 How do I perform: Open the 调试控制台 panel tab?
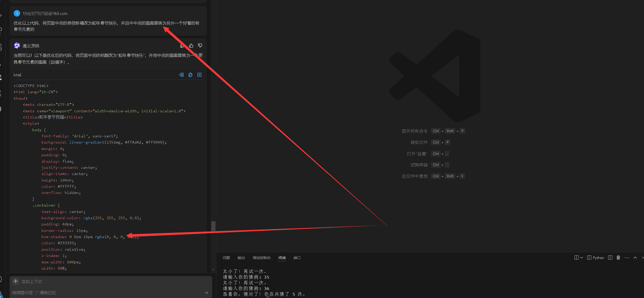click(261, 258)
